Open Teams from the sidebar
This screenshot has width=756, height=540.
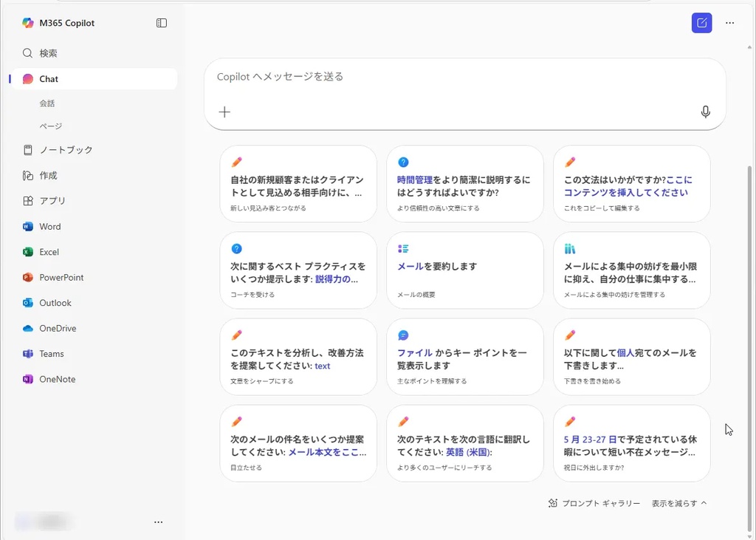tap(52, 354)
